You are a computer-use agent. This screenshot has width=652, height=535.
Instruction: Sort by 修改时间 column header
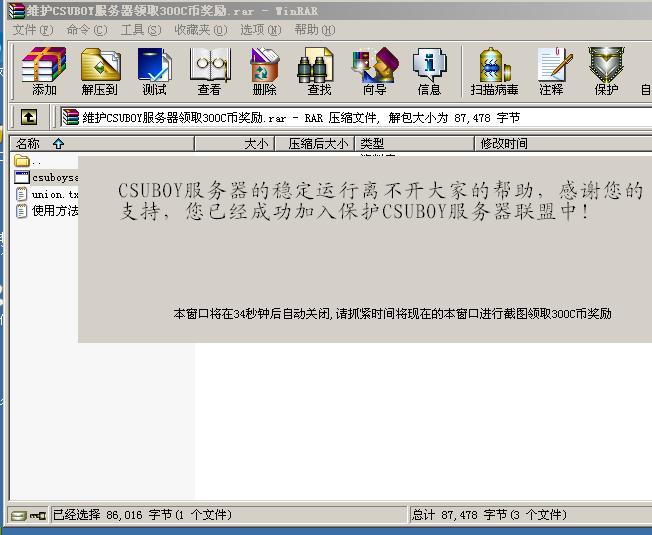click(x=563, y=144)
